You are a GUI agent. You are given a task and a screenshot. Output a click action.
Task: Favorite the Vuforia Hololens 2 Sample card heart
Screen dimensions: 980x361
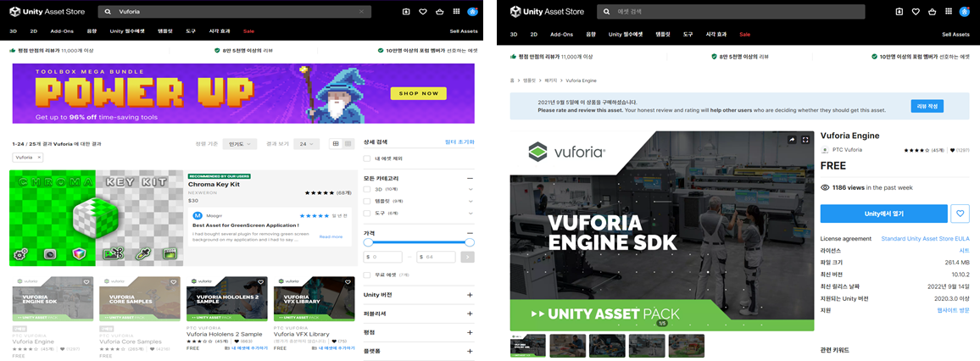[260, 282]
